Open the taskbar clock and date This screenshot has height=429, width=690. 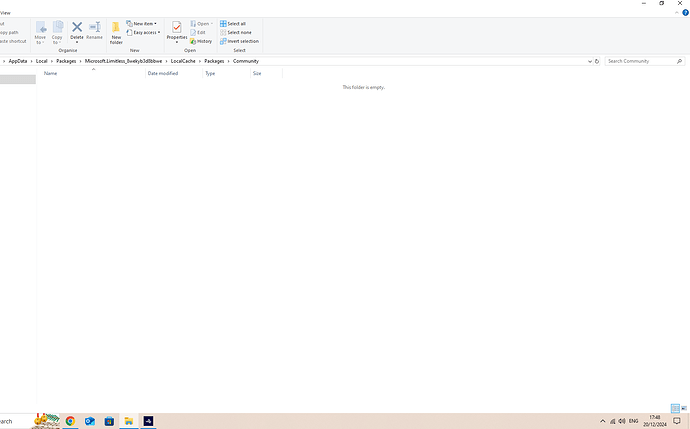point(654,421)
